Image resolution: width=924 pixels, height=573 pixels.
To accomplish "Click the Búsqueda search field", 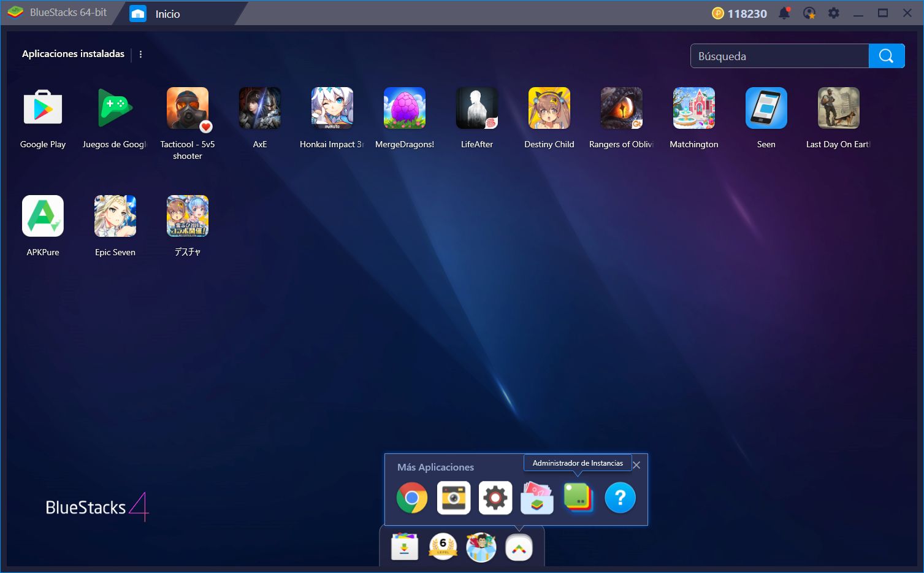I will pos(779,56).
